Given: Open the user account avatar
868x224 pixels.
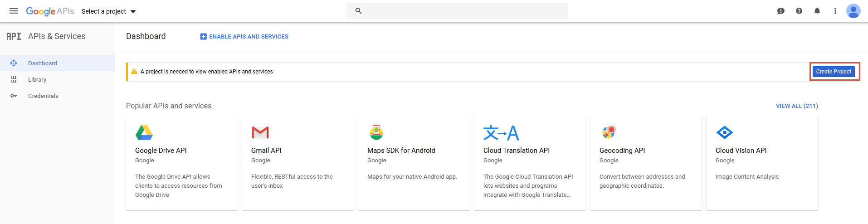Looking at the screenshot, I should [x=853, y=11].
